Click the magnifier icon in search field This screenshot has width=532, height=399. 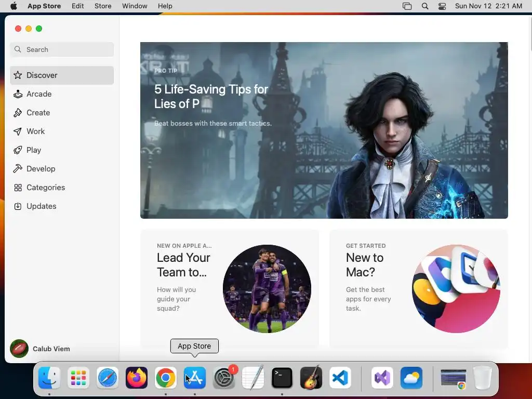pos(18,49)
